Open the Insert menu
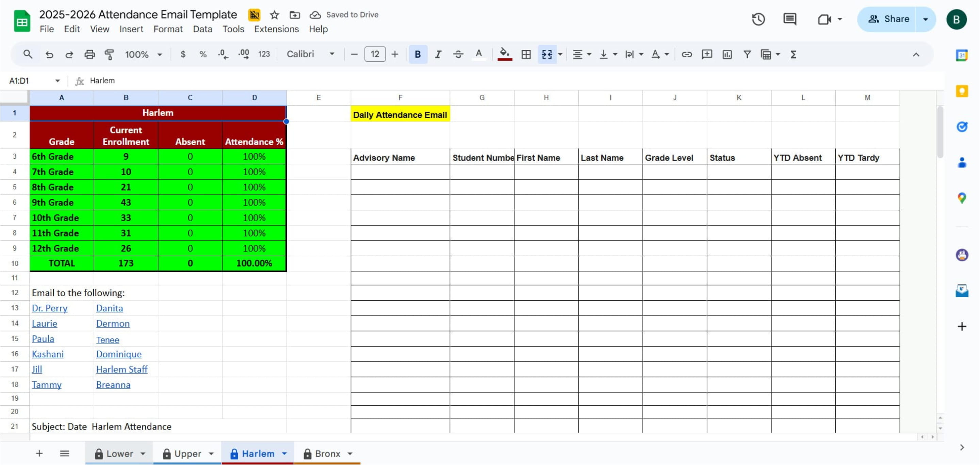980x465 pixels. (x=131, y=29)
